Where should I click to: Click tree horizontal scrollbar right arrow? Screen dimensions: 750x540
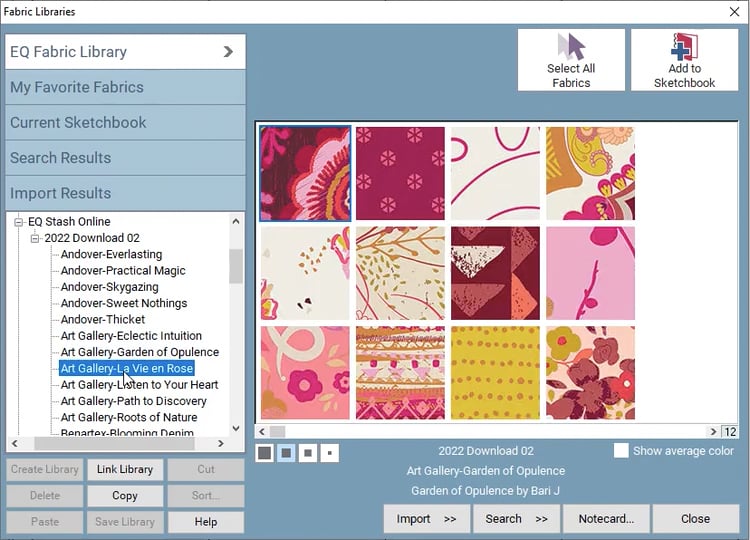pos(221,444)
